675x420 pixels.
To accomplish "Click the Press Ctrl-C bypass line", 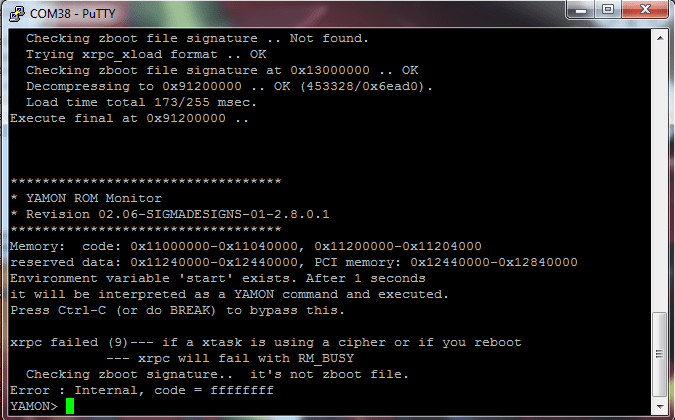I will coord(177,310).
